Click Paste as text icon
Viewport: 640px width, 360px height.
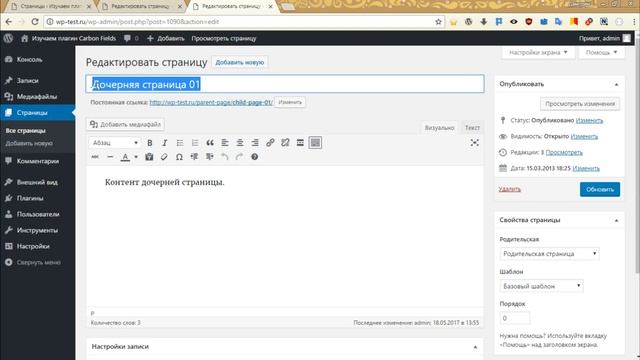149,157
